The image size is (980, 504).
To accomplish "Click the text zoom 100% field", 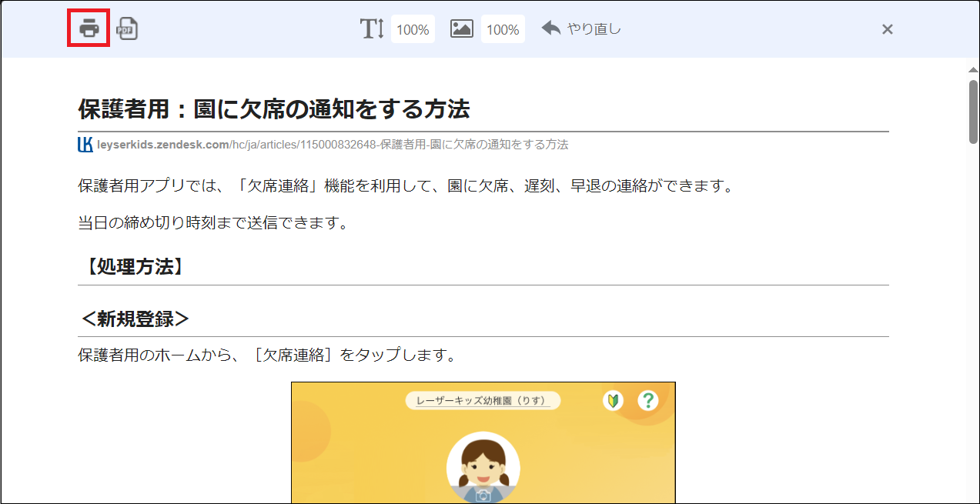I will (x=413, y=28).
